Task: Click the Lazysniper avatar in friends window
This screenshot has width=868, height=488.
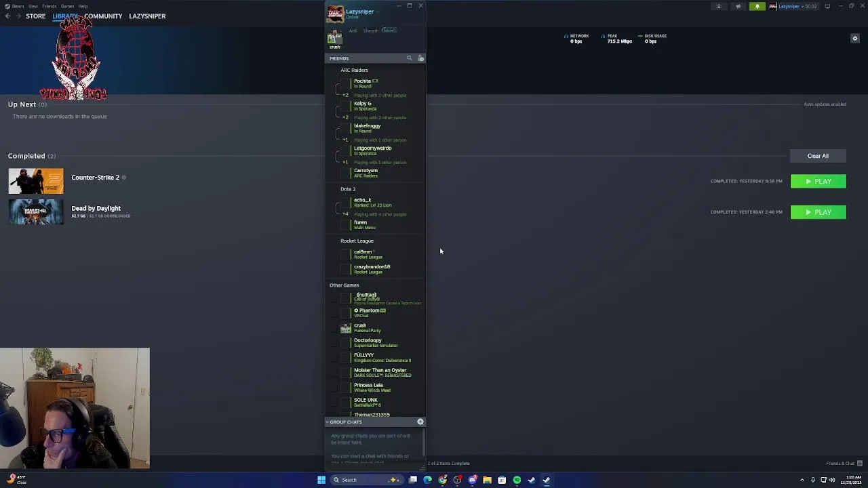Action: [x=335, y=14]
